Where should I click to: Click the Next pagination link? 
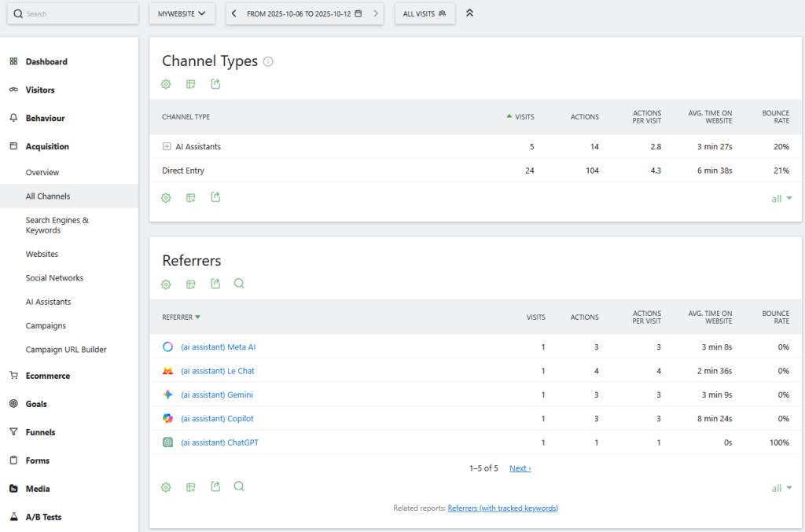[x=520, y=468]
